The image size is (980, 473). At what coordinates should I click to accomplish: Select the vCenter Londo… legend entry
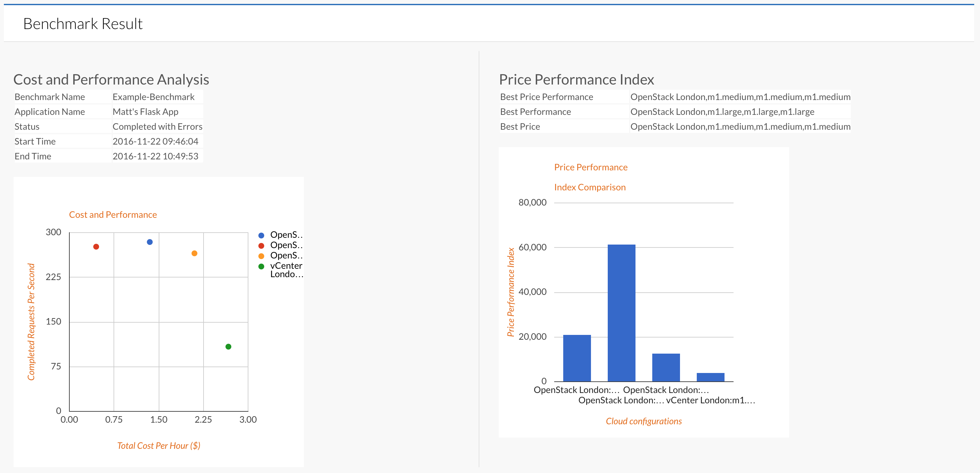point(286,270)
